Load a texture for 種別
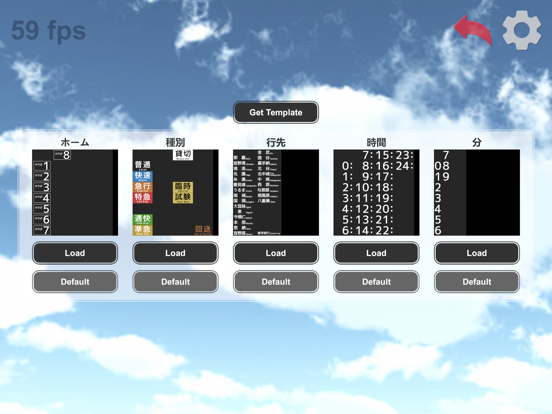 point(175,253)
